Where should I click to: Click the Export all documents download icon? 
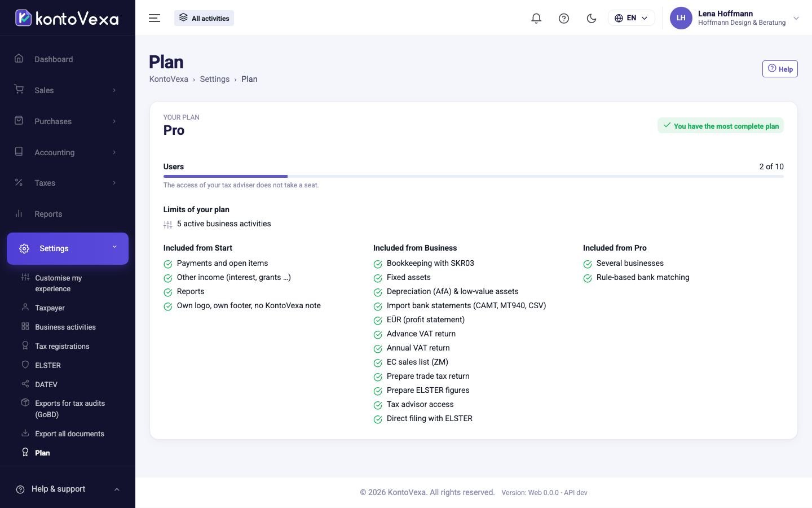click(x=25, y=433)
